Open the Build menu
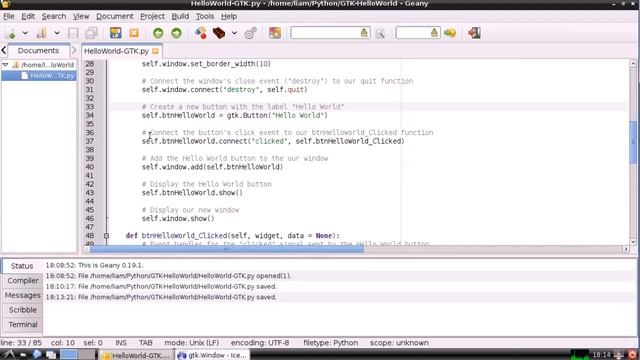The width and height of the screenshot is (640, 360). point(180,16)
